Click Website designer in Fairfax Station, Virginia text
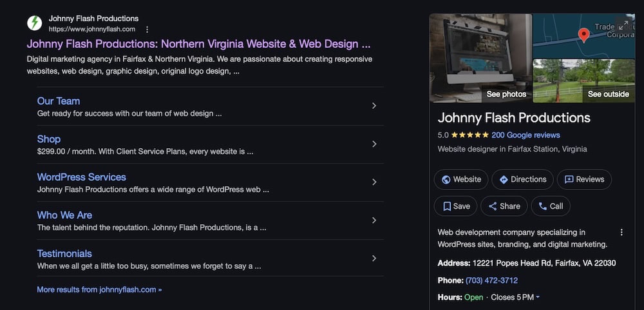 click(x=512, y=150)
